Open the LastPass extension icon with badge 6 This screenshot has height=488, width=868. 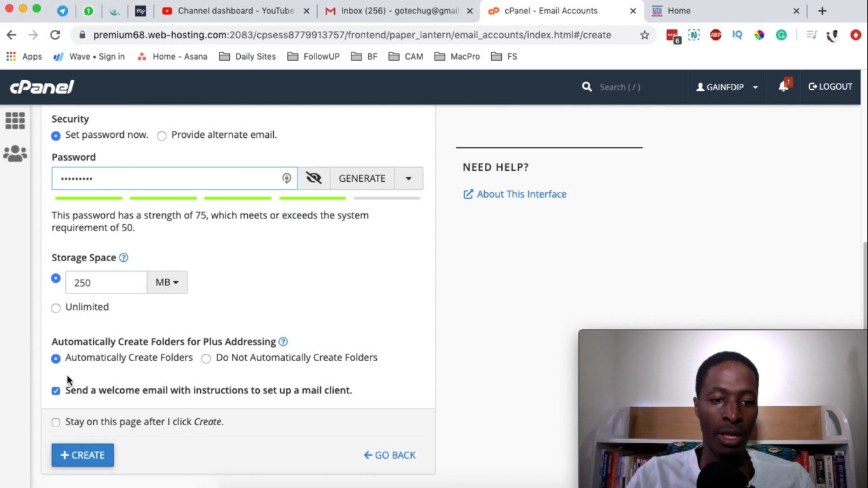[673, 36]
